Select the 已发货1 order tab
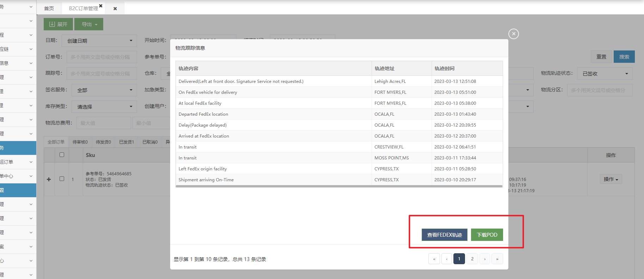Viewport: 644px width, 279px height. (126, 142)
